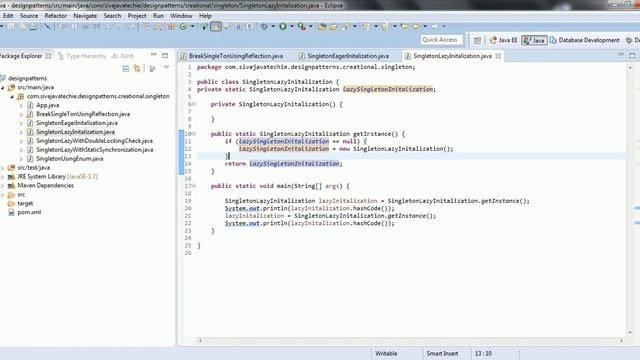Image resolution: width=640 pixels, height=360 pixels.
Task: Click the Quick Access search field
Action: (442, 40)
